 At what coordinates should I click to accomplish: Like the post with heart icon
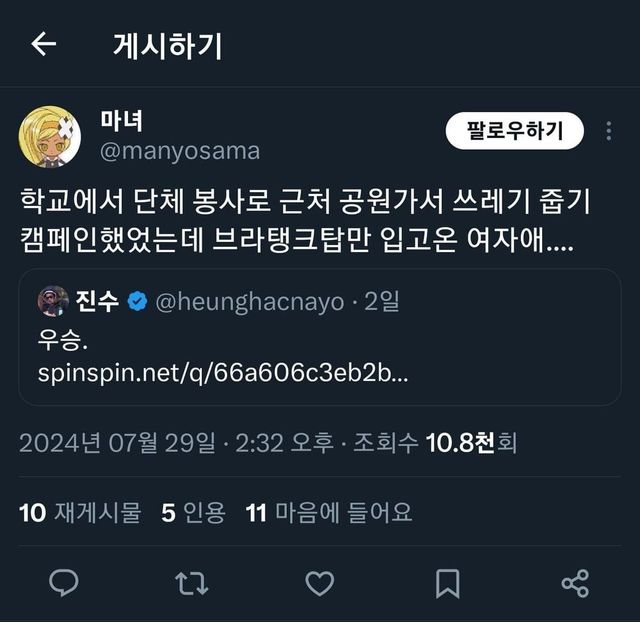(319, 582)
